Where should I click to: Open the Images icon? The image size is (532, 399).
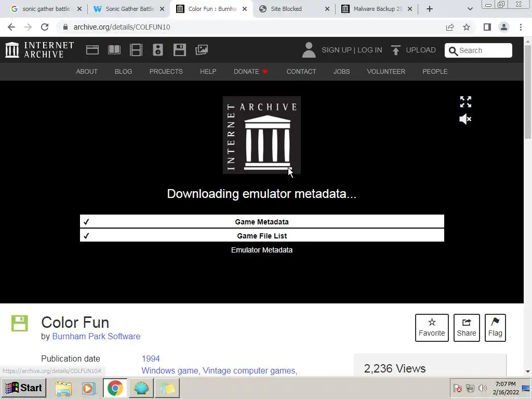pos(202,50)
